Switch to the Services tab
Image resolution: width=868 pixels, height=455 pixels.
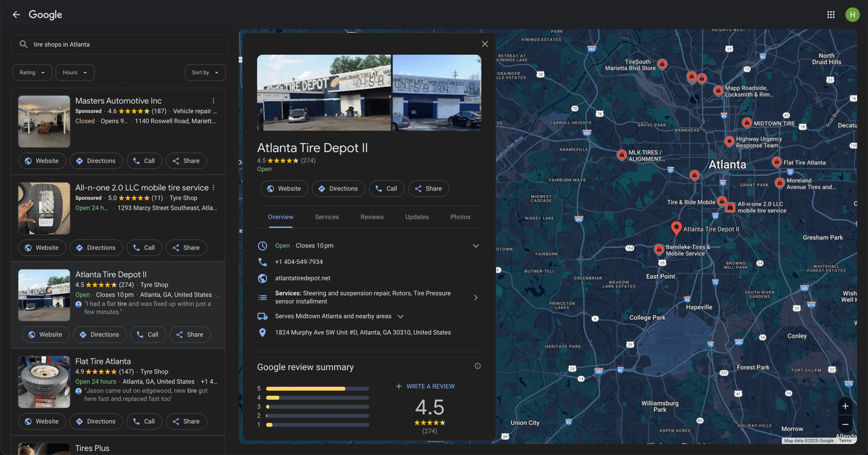(x=327, y=217)
